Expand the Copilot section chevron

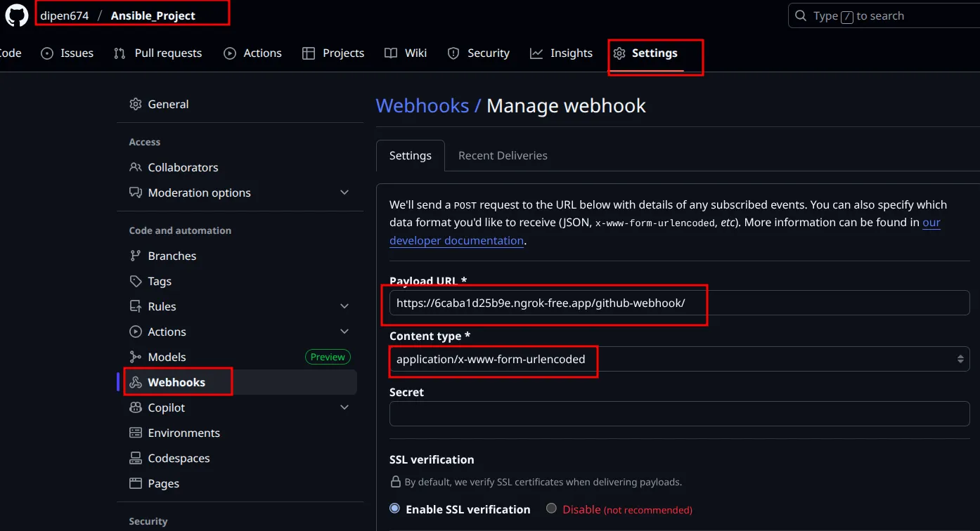coord(344,407)
